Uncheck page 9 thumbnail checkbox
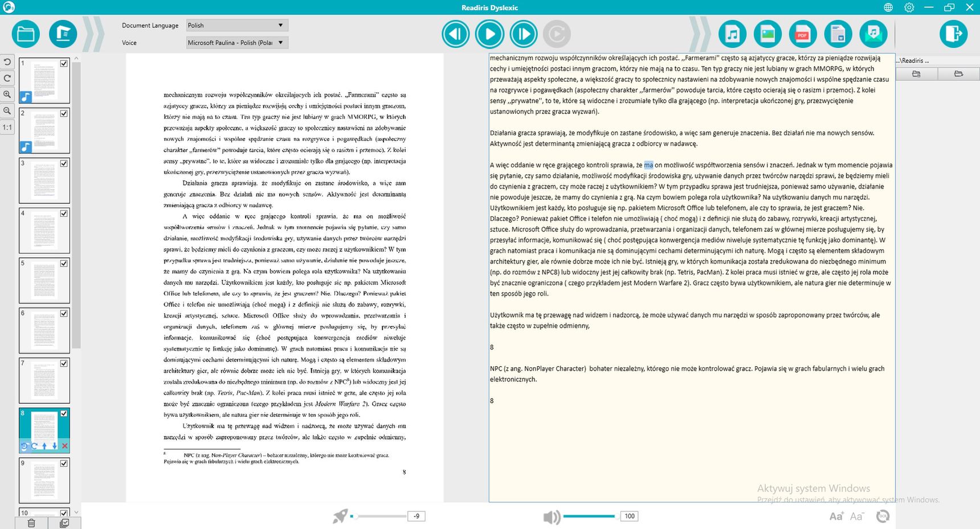The width and height of the screenshot is (980, 529). 64,464
